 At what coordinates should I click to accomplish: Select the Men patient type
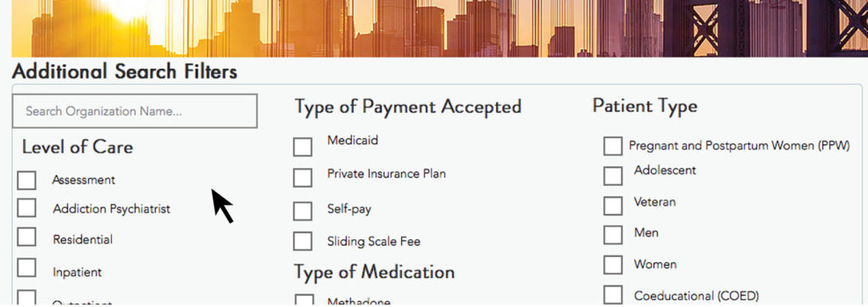pyautogui.click(x=613, y=235)
